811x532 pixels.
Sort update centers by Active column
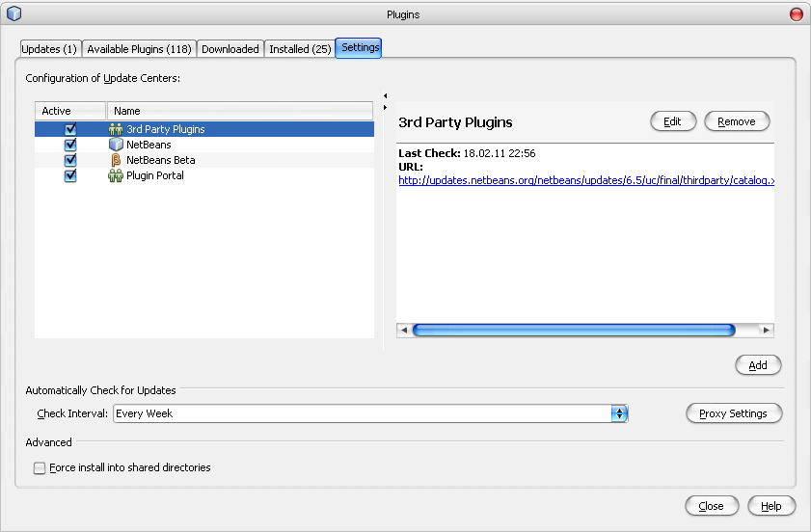(x=70, y=111)
